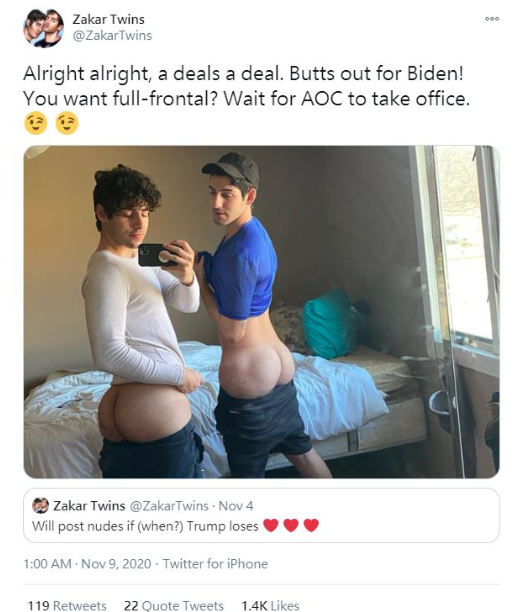Click the Zakar Twins name in the quoted tweet

89,506
